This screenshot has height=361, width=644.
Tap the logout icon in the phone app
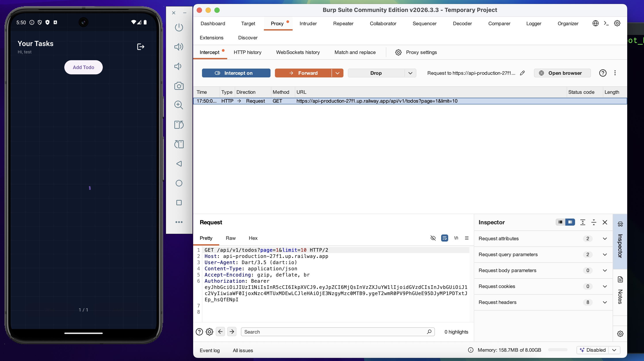point(141,47)
